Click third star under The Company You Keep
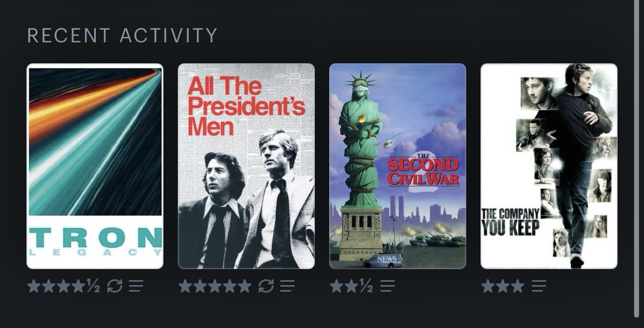This screenshot has width=644, height=328. 517,286
